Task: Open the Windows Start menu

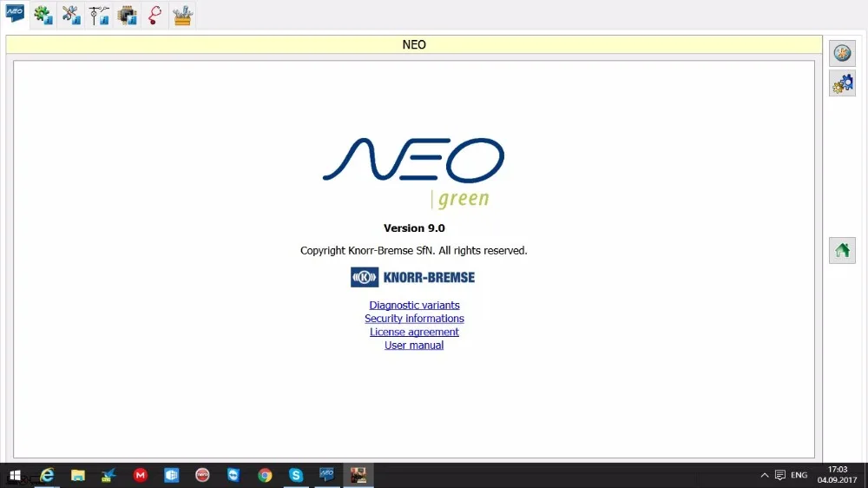Action: (15, 475)
